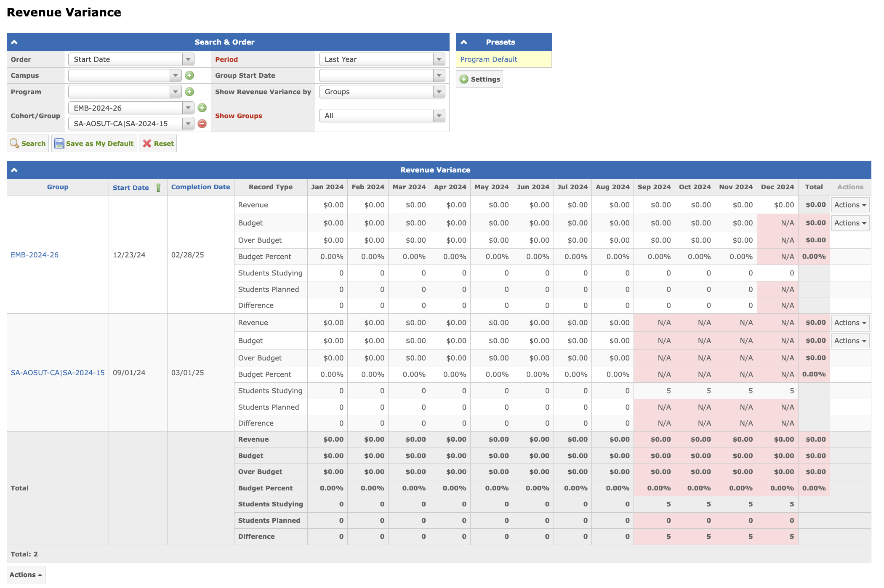This screenshot has width=884, height=588.
Task: Open Actions menu for EMB-2024-26 Revenue row
Action: [850, 205]
